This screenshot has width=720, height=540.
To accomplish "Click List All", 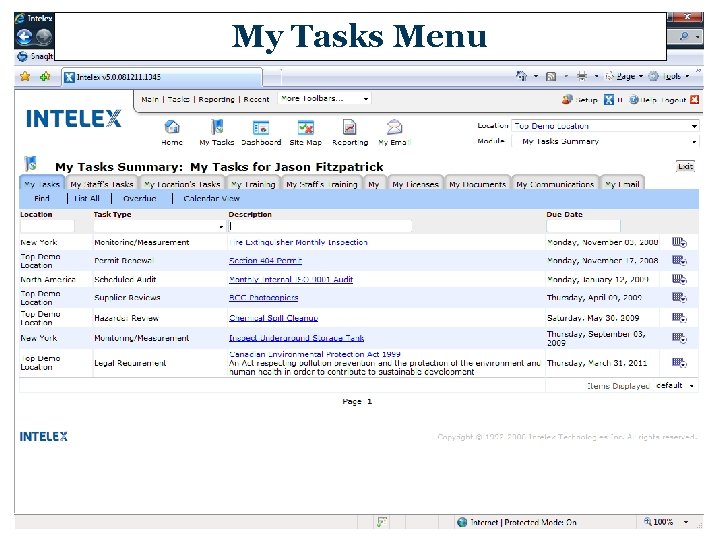I will (87, 198).
